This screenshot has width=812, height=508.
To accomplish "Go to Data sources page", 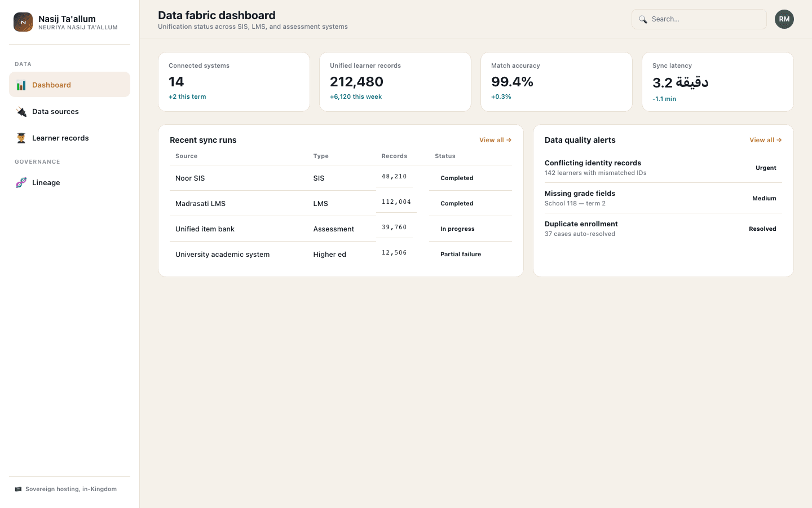I will pos(69,111).
